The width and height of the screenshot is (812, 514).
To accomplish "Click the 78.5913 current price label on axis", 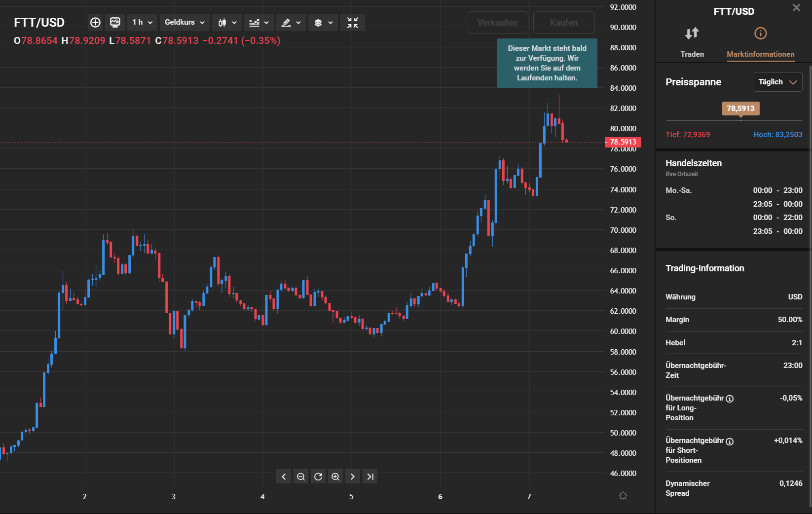I will click(623, 142).
